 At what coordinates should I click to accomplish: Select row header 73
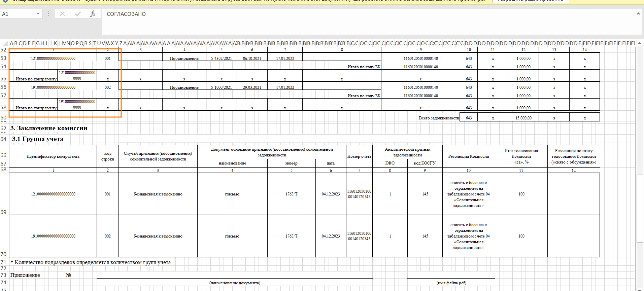4,275
